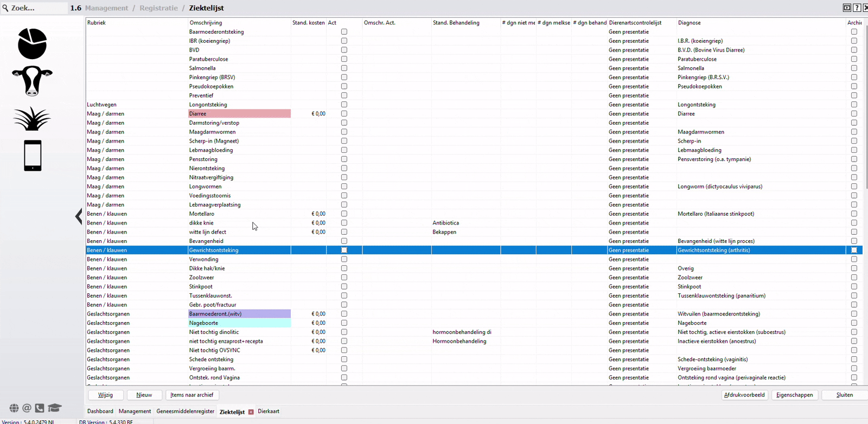Select the Bevangenheid description cell

pyautogui.click(x=239, y=241)
